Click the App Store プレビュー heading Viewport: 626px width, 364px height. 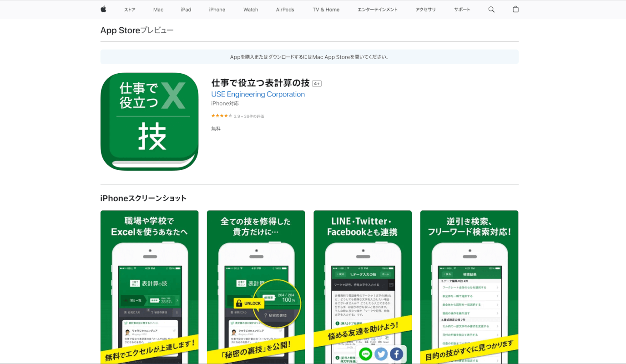tap(137, 30)
